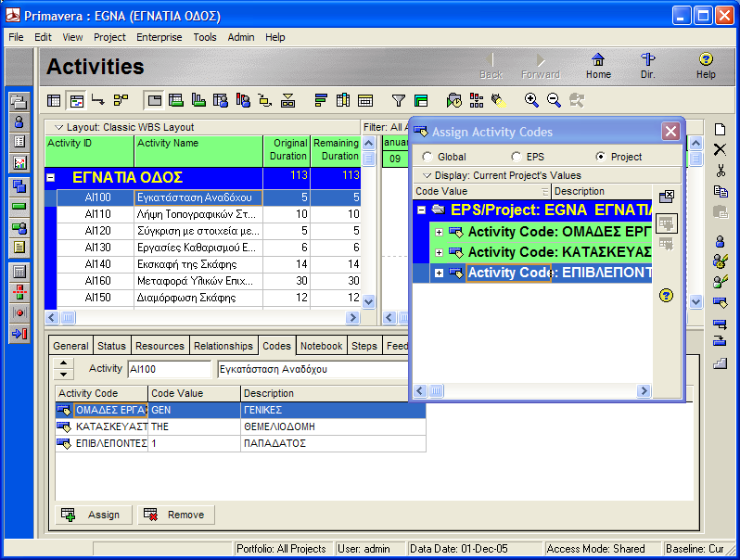Click the activity stepper up arrow
Screen dimensions: 740x560
pyautogui.click(x=64, y=363)
